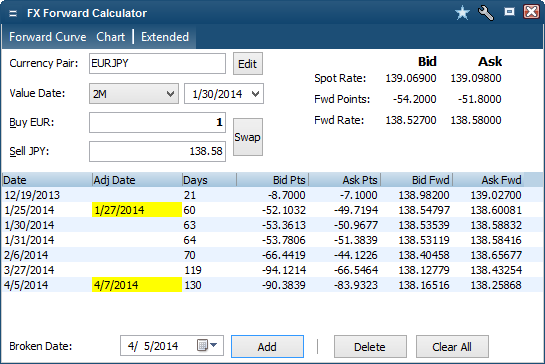This screenshot has height=364, width=545.
Task: Click the Sell JPY amount field
Action: [157, 151]
